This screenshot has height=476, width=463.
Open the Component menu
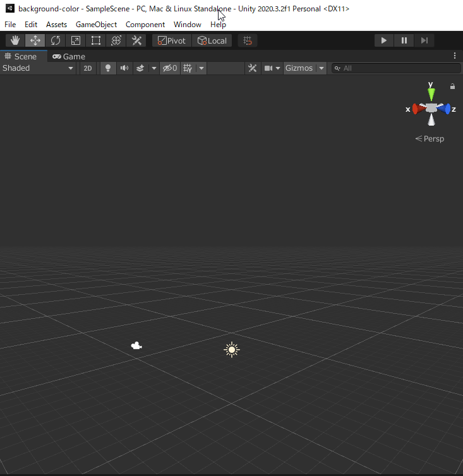point(145,24)
